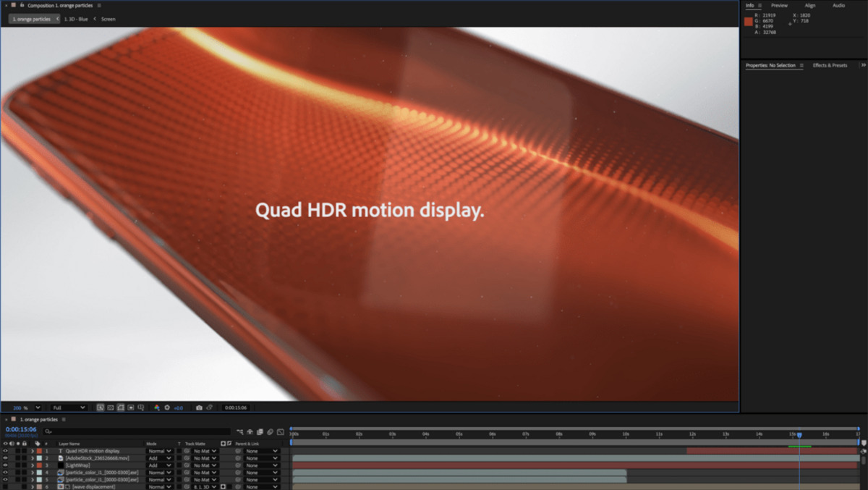
Task: Click the lock icon beside Composition title
Action: tap(22, 5)
